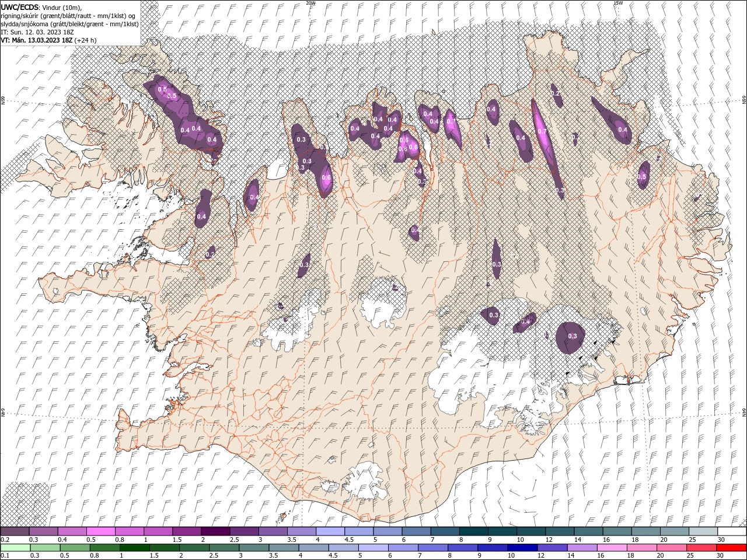Click the 'rigning/skúrir' legend description line
This screenshot has height=560, width=747.
[x=68, y=16]
